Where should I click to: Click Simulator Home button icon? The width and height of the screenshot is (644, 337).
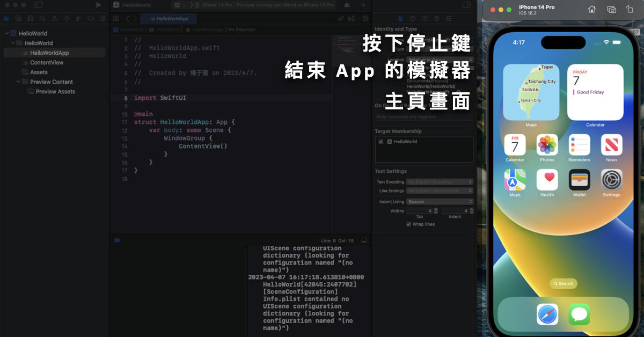tap(592, 9)
